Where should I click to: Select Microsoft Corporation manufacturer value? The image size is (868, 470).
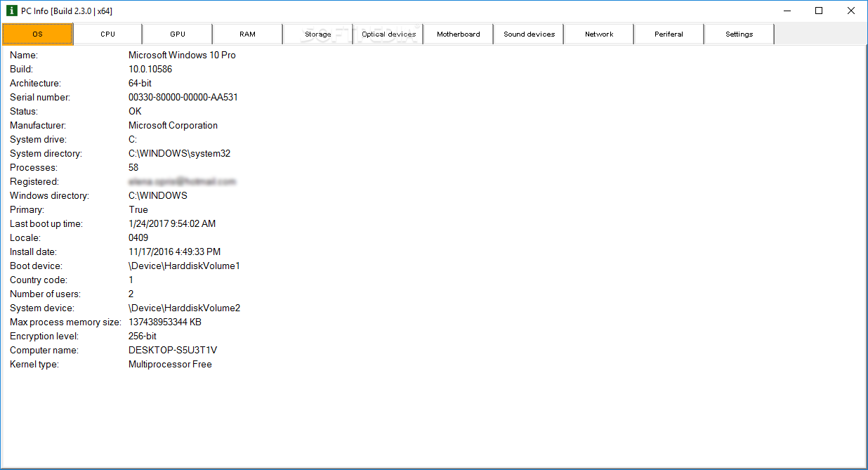(173, 125)
